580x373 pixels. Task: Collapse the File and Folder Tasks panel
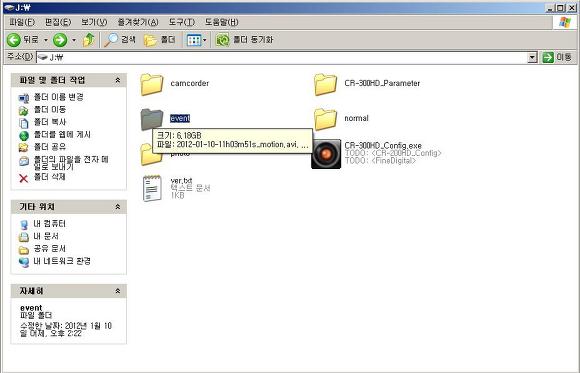tap(118, 80)
